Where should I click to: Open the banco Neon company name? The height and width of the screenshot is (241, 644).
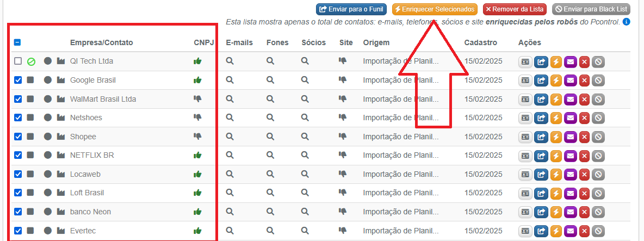(90, 212)
